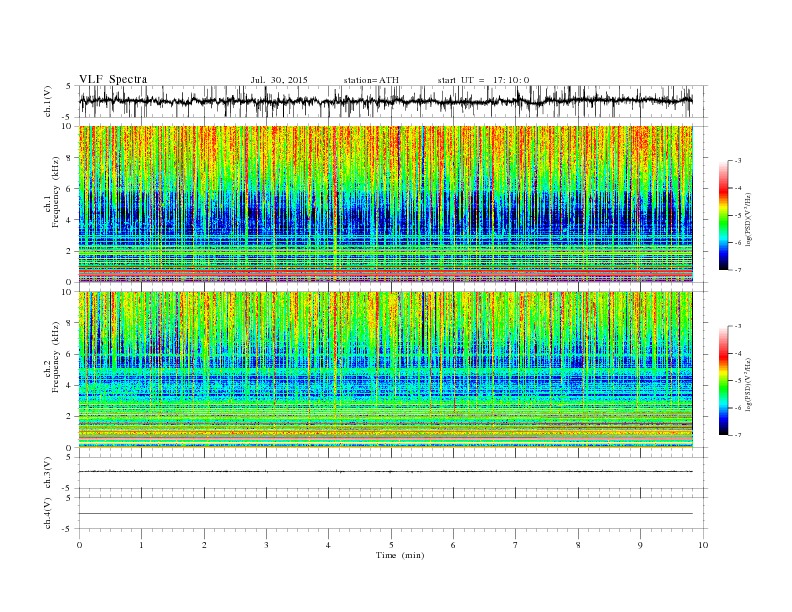Viewport: 792px width, 612px height.
Task: Click time axis tick label "0"
Action: pos(79,545)
